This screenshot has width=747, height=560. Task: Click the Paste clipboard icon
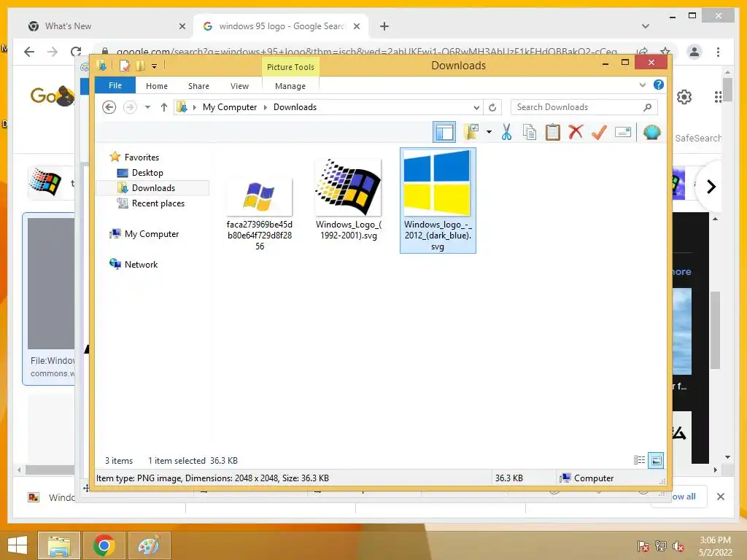[553, 132]
